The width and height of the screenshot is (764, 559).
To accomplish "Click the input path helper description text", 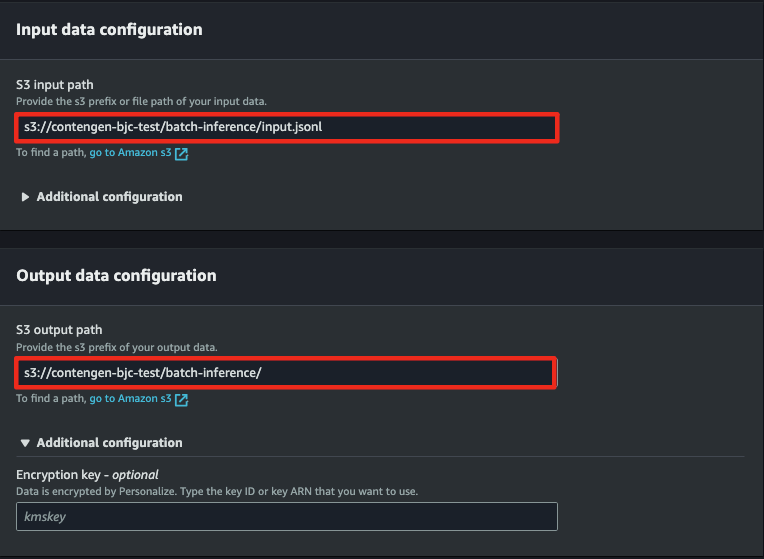I will coord(141,101).
